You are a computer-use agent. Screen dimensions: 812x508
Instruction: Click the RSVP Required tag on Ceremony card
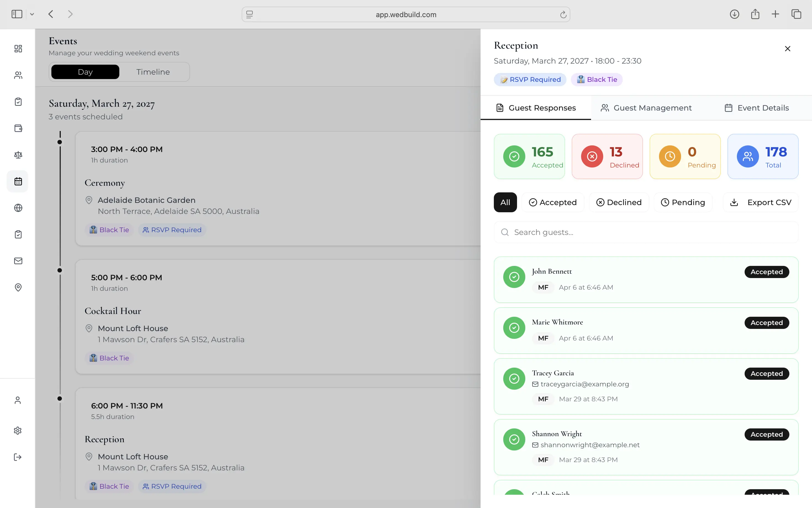172,230
